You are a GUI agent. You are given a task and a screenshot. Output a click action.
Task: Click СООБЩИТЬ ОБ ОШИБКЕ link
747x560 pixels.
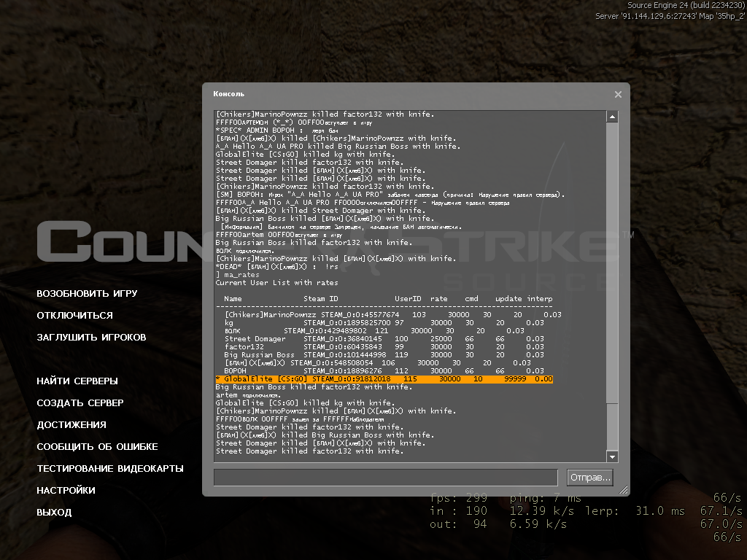tap(97, 447)
